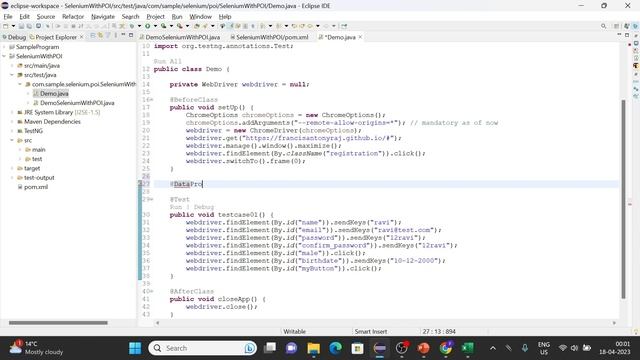Expand the src/main/java folder
Screen dimensions: 640x360
12,66
